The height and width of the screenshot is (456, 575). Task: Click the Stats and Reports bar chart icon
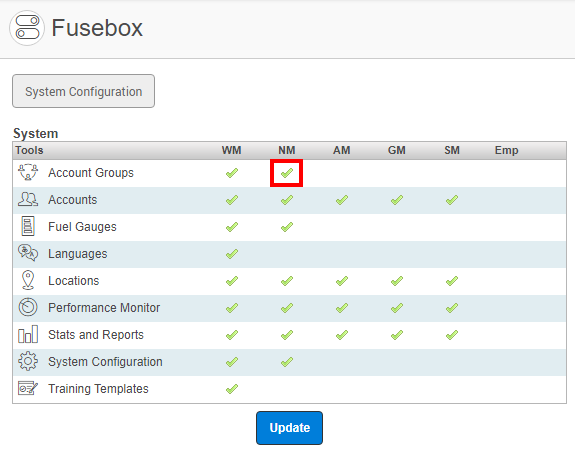(28, 334)
